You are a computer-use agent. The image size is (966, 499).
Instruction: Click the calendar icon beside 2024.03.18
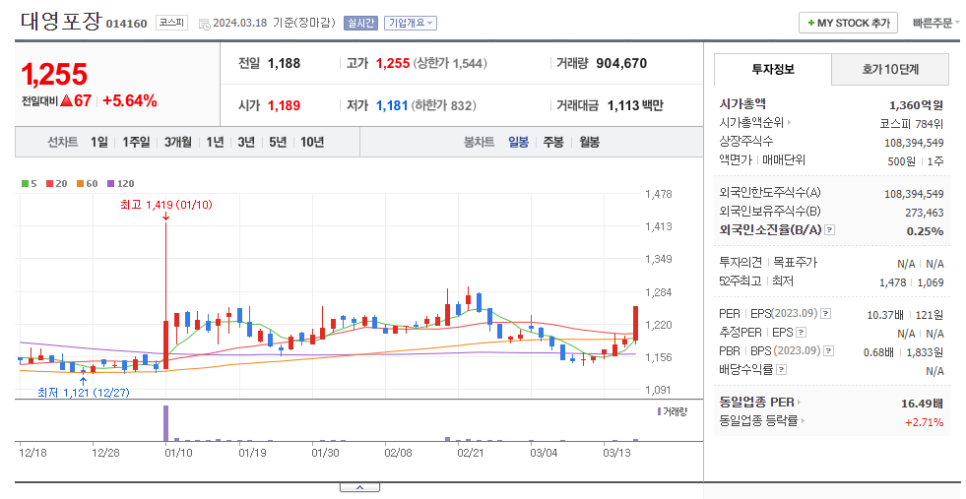pos(205,23)
